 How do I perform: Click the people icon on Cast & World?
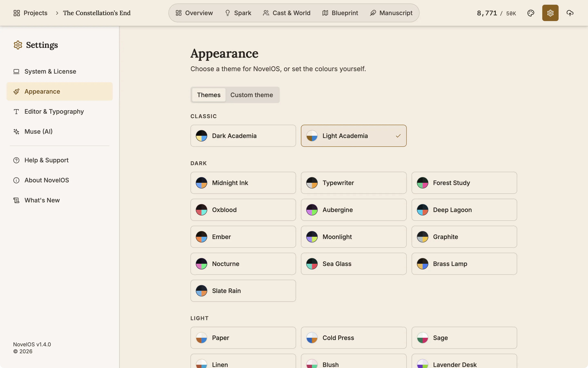(x=266, y=13)
